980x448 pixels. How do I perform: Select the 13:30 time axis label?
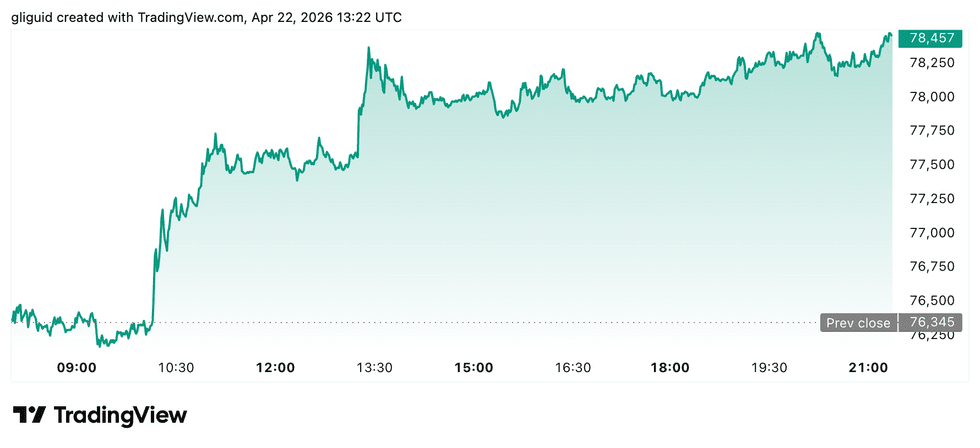click(374, 367)
